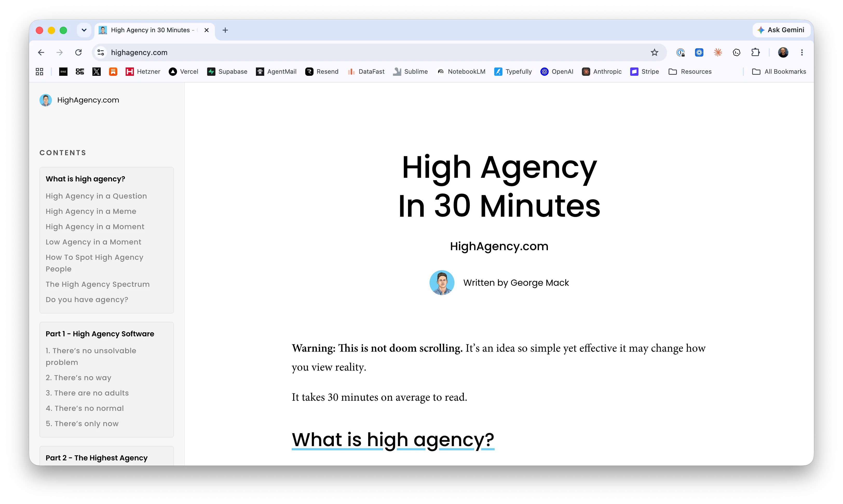
Task: Open Do you have agency? section
Action: [x=87, y=299]
